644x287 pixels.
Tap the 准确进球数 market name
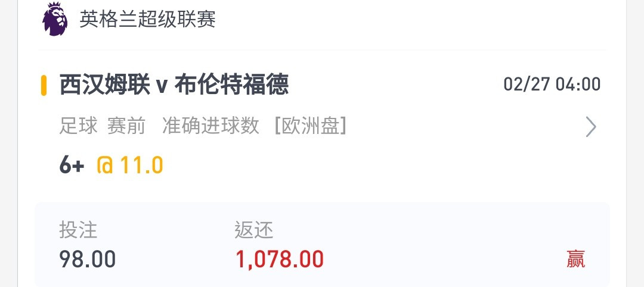click(210, 126)
